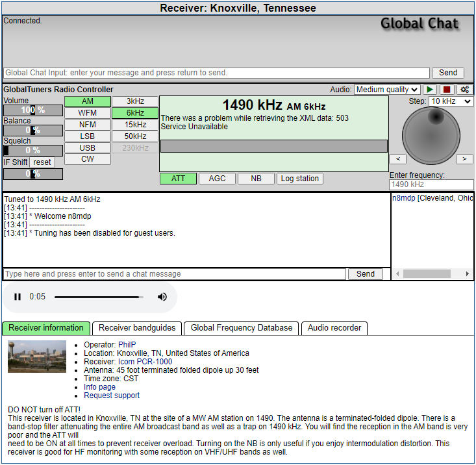
Task: Open the Global Frequency Database tab
Action: [242, 328]
